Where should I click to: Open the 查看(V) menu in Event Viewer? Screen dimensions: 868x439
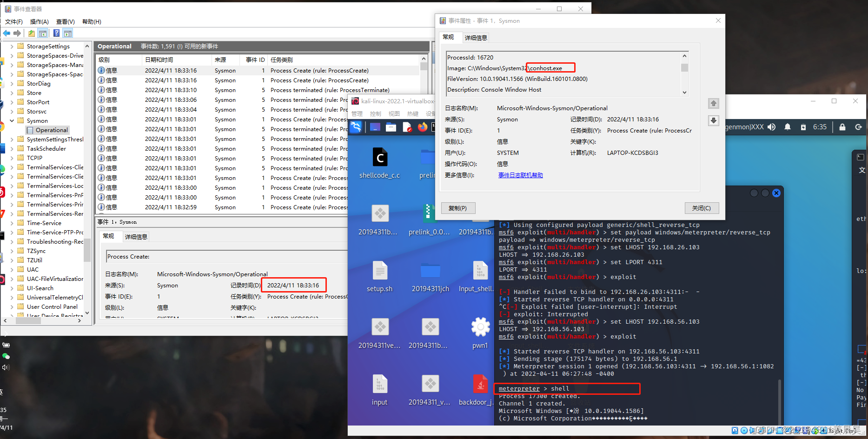(66, 22)
